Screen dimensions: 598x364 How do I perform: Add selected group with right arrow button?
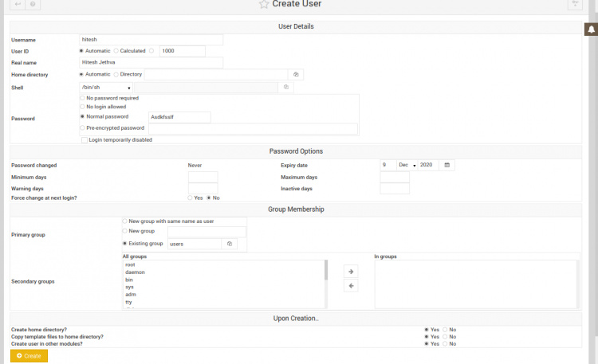coord(350,272)
